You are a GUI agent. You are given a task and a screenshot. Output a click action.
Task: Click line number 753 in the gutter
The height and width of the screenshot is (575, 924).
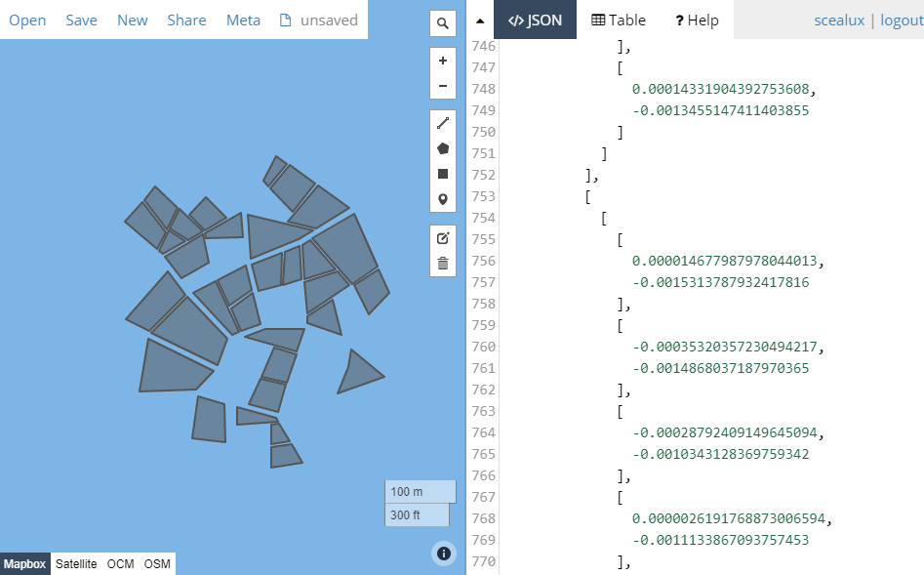point(483,196)
